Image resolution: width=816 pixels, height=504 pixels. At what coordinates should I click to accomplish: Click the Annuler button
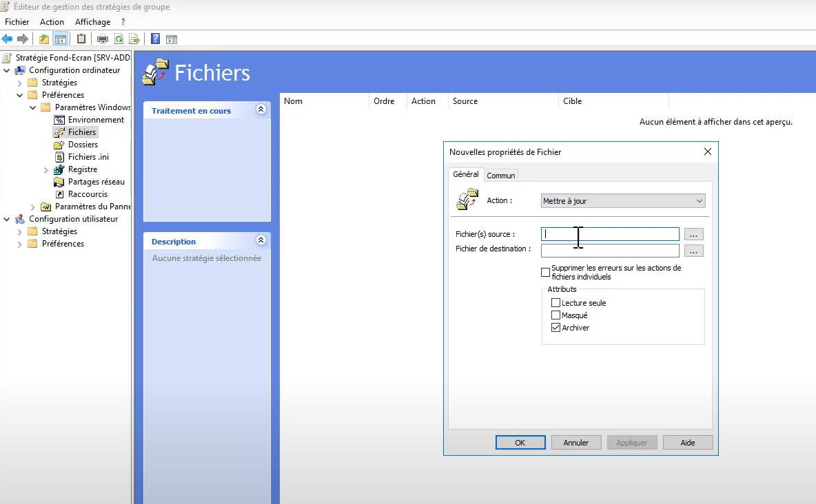(x=576, y=443)
